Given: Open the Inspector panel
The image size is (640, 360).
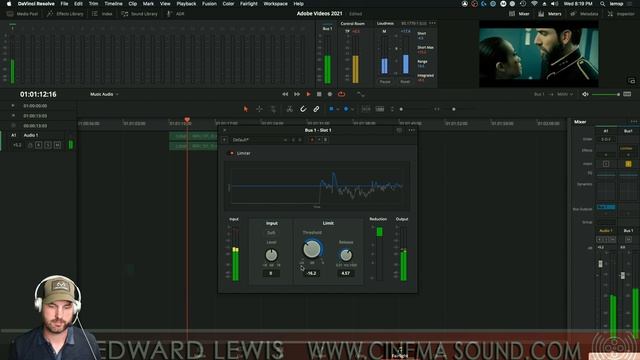Looking at the screenshot, I should coord(621,14).
